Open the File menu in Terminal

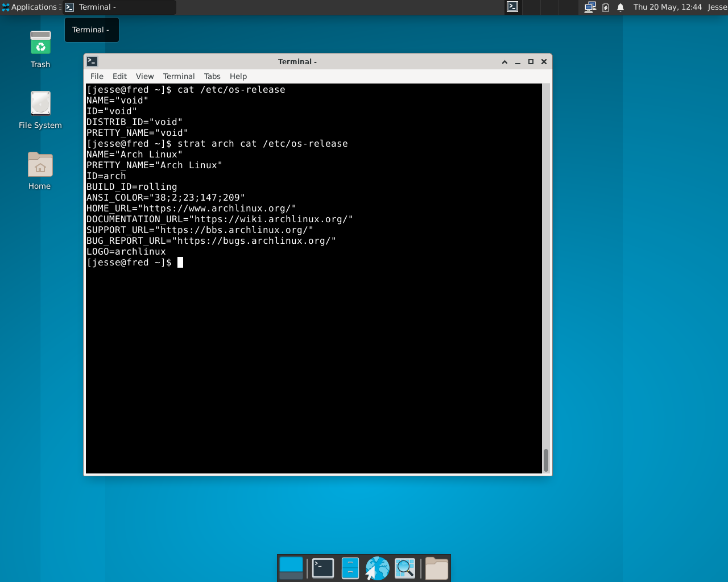point(97,76)
